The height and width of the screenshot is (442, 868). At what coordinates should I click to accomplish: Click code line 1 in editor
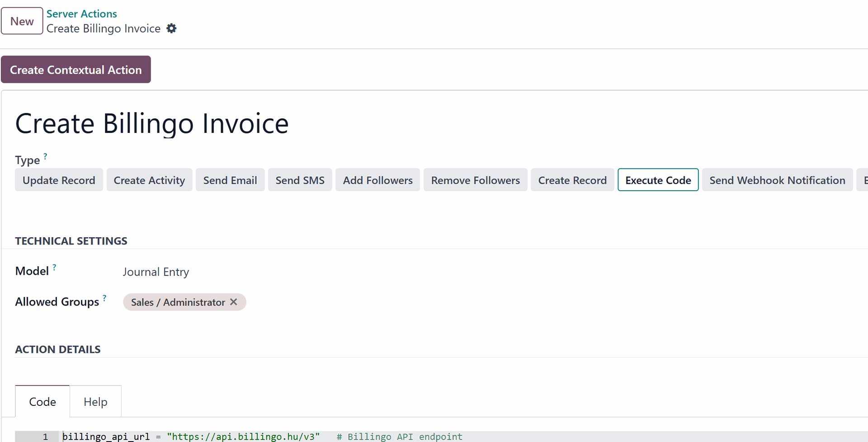click(x=463, y=437)
